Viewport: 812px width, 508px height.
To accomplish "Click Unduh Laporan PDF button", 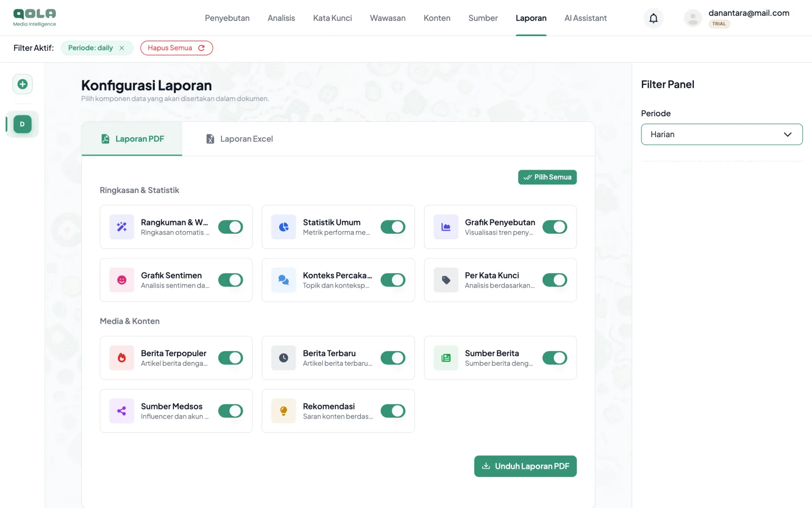I will [x=525, y=466].
